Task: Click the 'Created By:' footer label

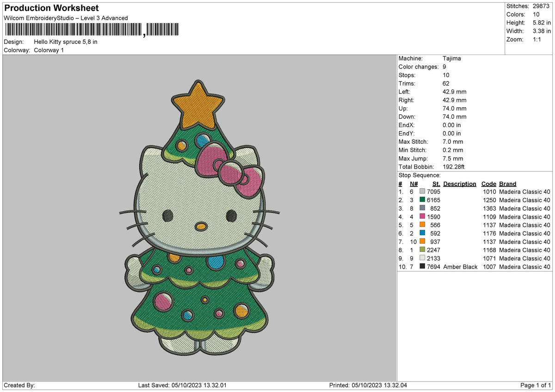Action: [19, 386]
